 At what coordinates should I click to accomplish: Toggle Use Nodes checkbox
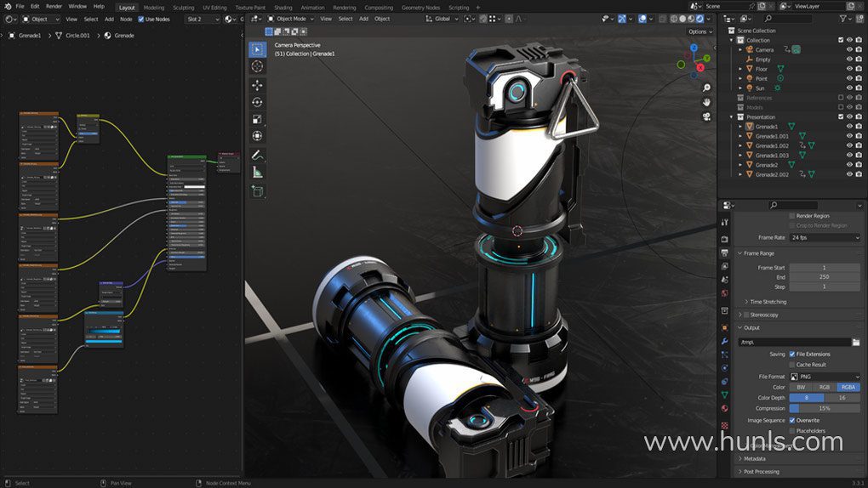pos(140,19)
